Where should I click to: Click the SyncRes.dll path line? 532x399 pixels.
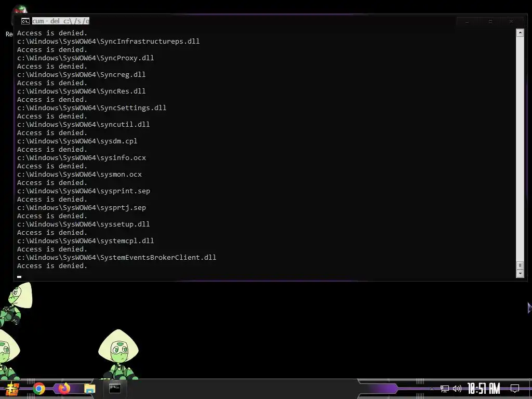click(x=81, y=91)
